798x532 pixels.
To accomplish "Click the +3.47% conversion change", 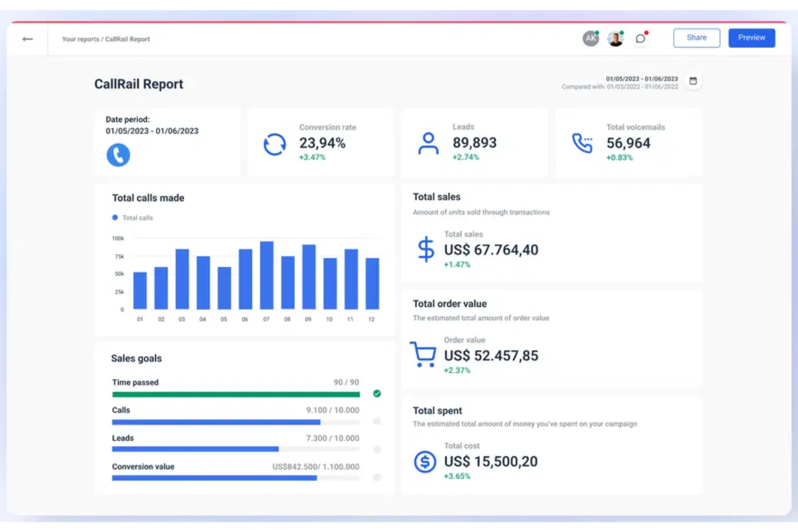I will [312, 157].
